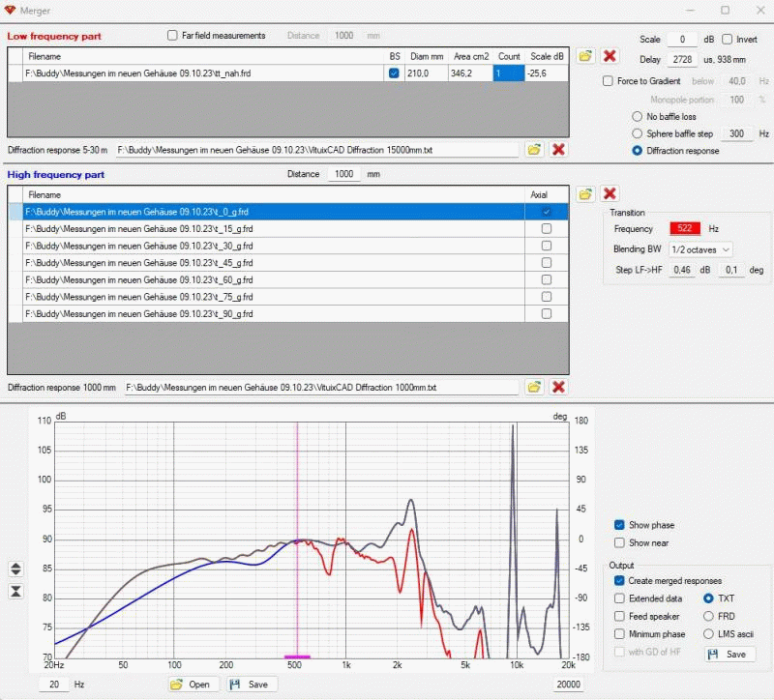Click the vertical compress icon beside chart
This screenshot has height=700, width=774.
click(15, 591)
